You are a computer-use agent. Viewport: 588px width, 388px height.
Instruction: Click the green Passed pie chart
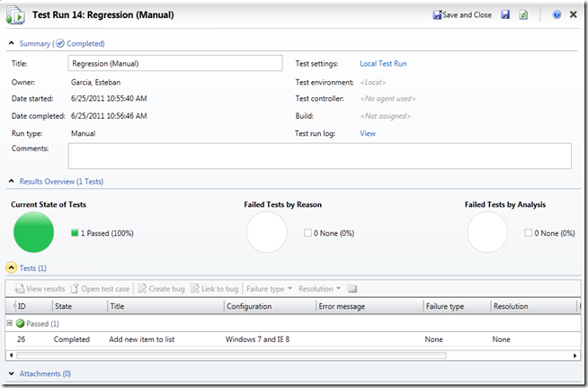34,233
